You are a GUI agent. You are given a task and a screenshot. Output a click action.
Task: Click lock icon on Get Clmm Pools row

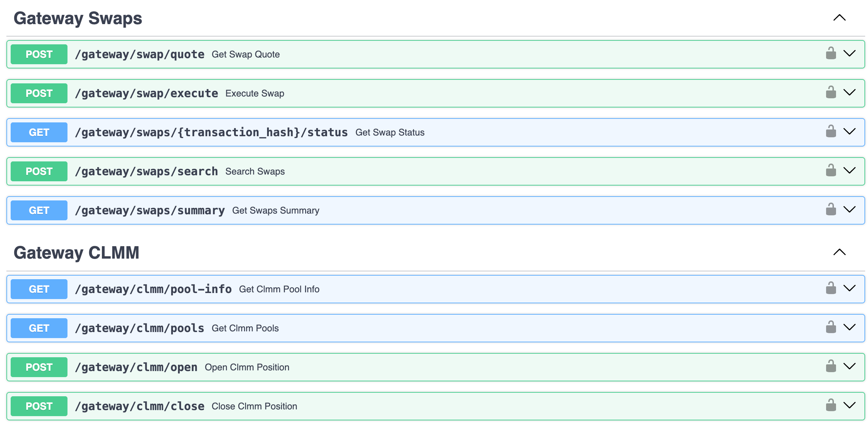tap(831, 327)
